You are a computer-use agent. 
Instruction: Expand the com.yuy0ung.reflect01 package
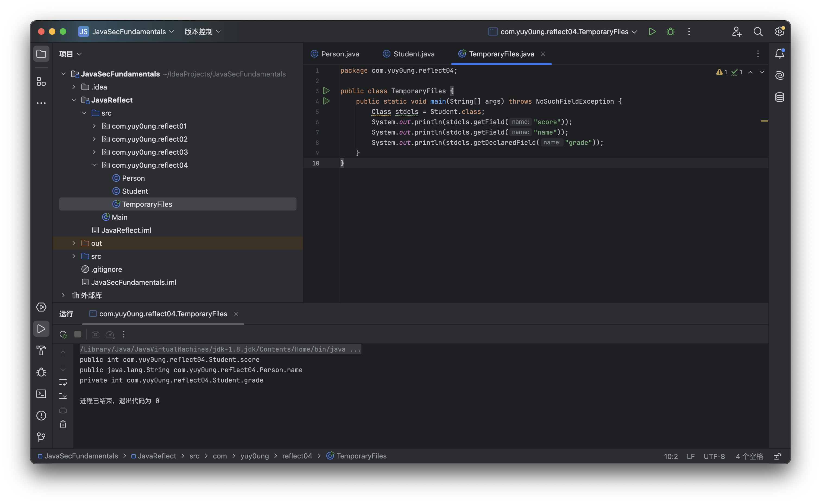[94, 126]
